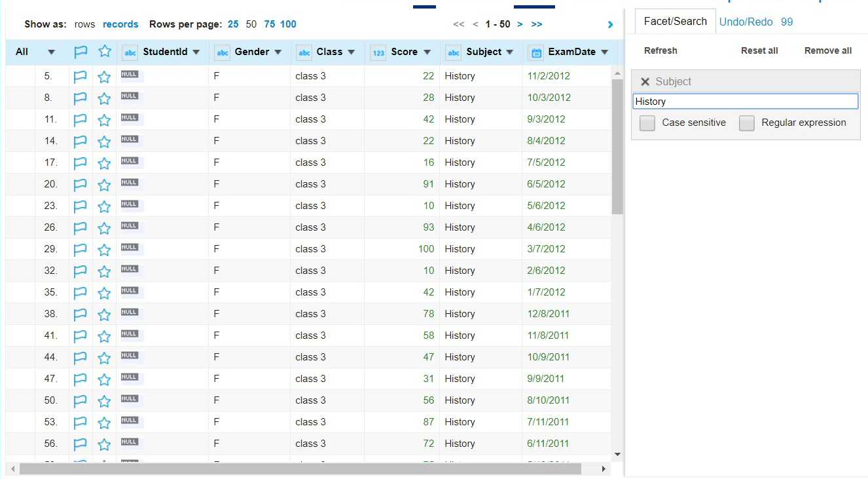The image size is (868, 479).
Task: Flag row 32
Action: pyautogui.click(x=81, y=271)
